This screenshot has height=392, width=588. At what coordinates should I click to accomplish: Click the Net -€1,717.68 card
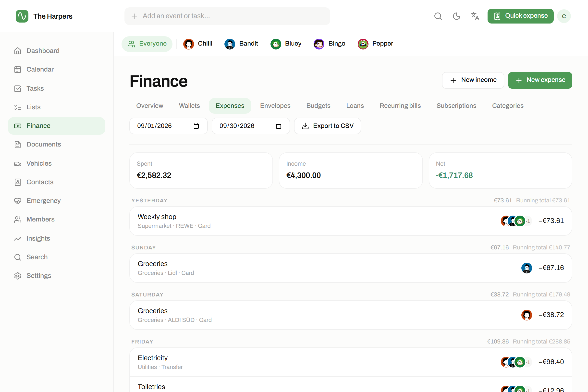(x=500, y=171)
